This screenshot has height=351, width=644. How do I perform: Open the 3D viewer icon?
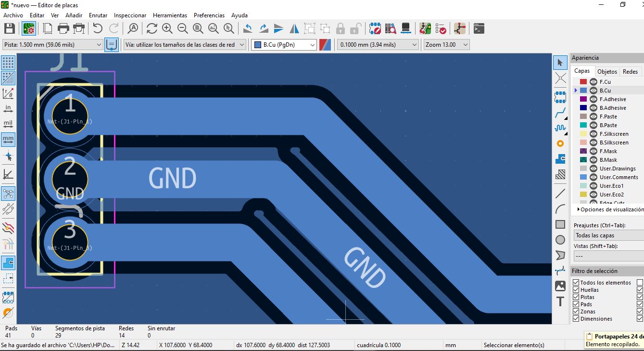coord(406,28)
